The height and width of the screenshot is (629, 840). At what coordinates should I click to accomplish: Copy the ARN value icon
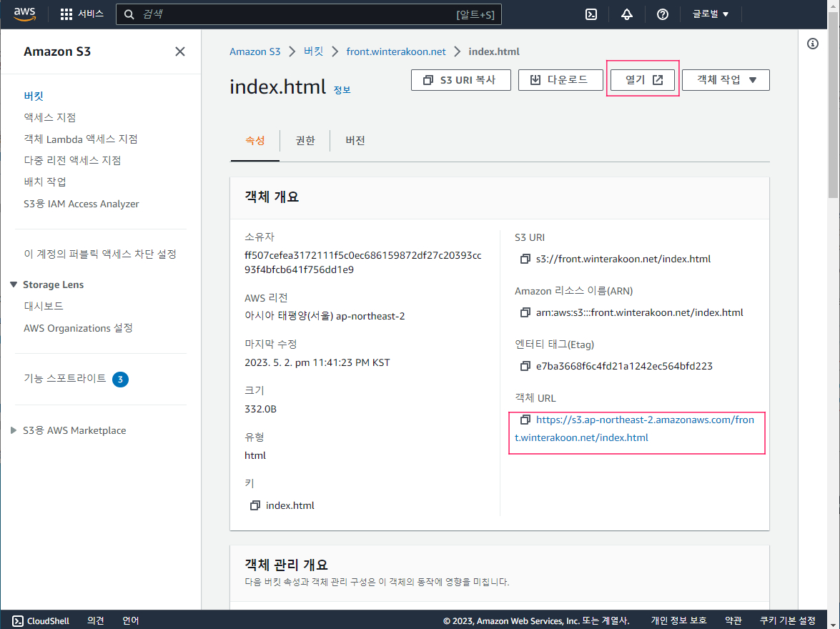[x=525, y=312]
